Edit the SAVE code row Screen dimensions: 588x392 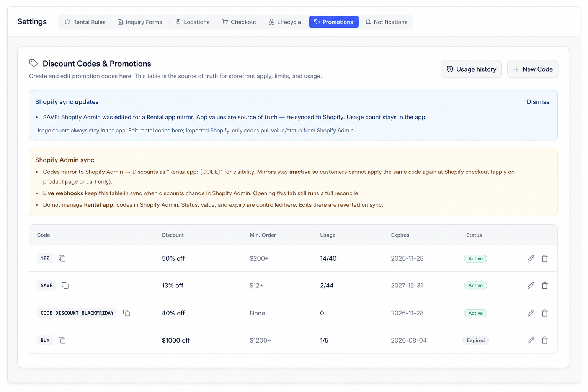pos(531,286)
